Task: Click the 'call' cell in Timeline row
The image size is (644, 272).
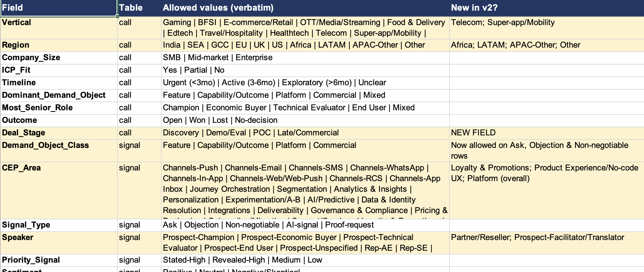Action: click(139, 83)
